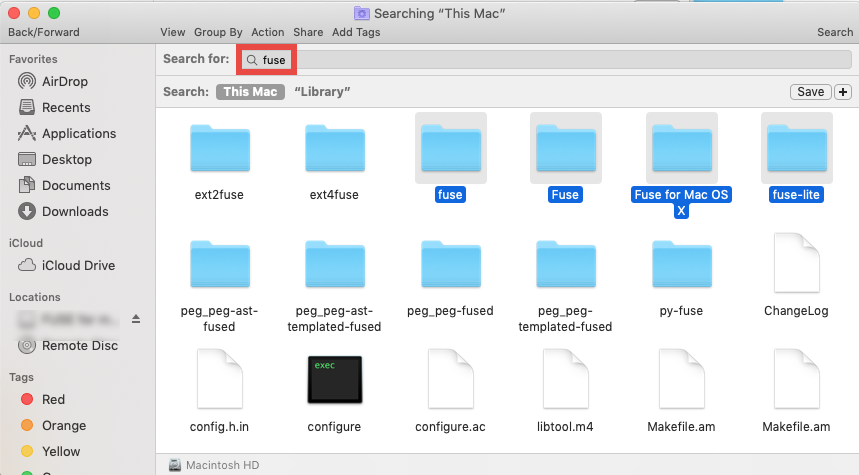
Task: Open the Group By toolbar menu
Action: [x=218, y=32]
